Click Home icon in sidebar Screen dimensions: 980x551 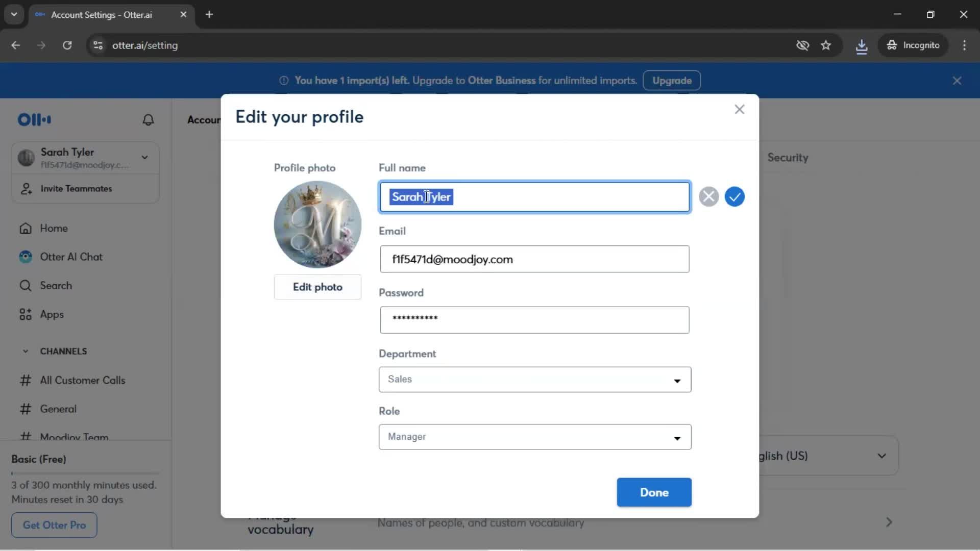coord(26,229)
